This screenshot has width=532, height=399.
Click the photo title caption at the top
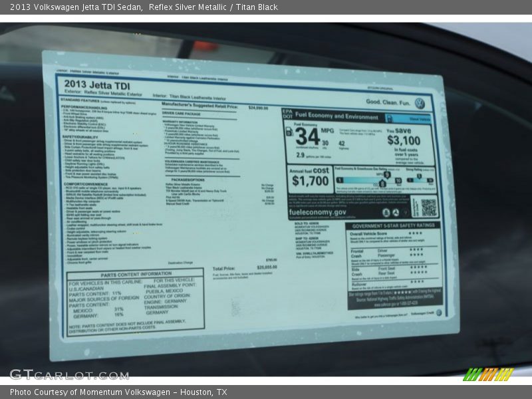click(144, 7)
